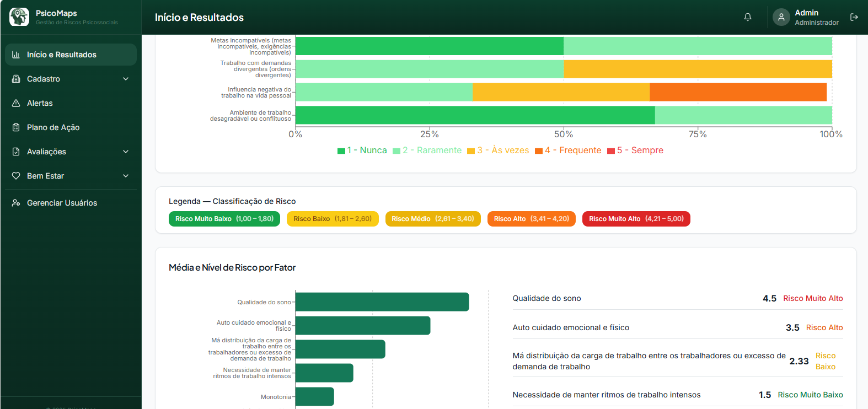Expand the Cadastro menu chevron
Image resolution: width=868 pixels, height=409 pixels.
tap(126, 79)
